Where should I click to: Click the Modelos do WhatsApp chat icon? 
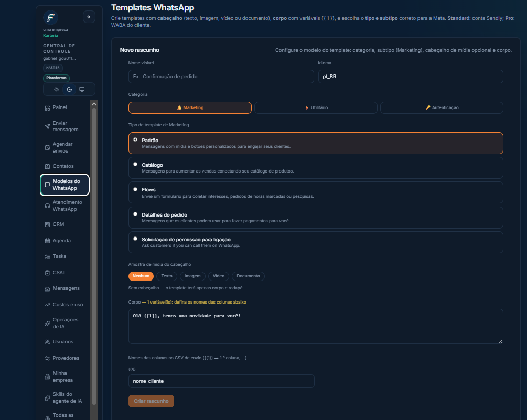click(x=47, y=185)
